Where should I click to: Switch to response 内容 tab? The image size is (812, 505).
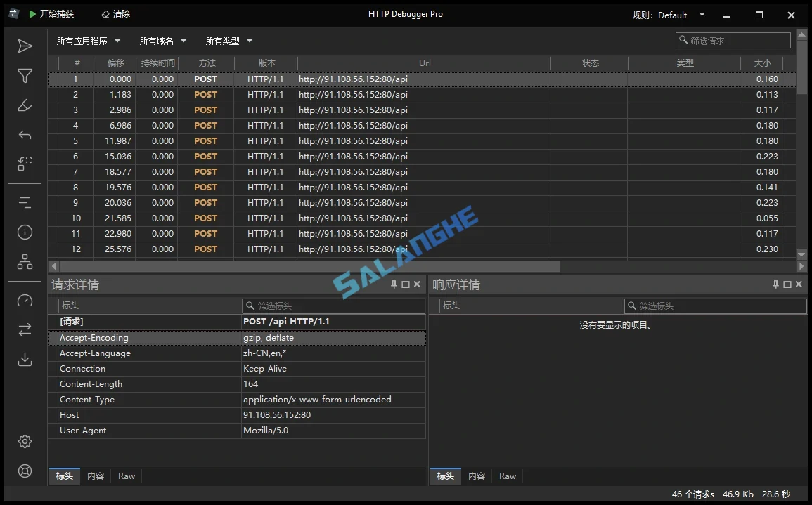point(477,476)
